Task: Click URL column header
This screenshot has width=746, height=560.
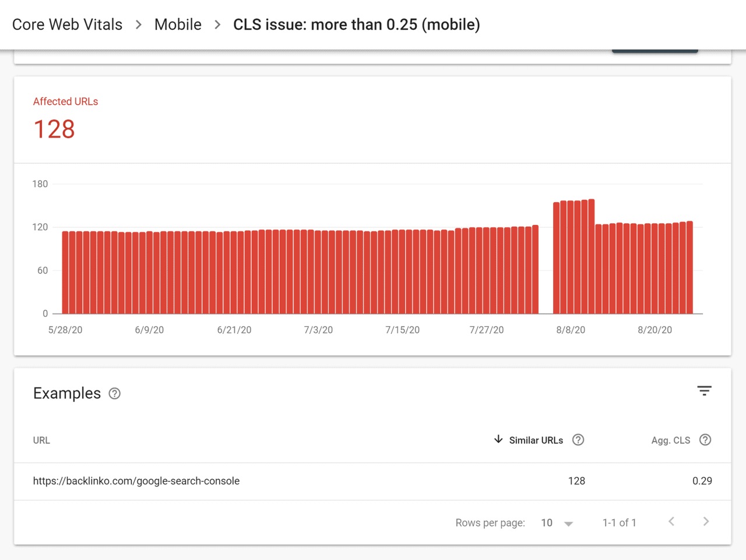Action: point(41,441)
